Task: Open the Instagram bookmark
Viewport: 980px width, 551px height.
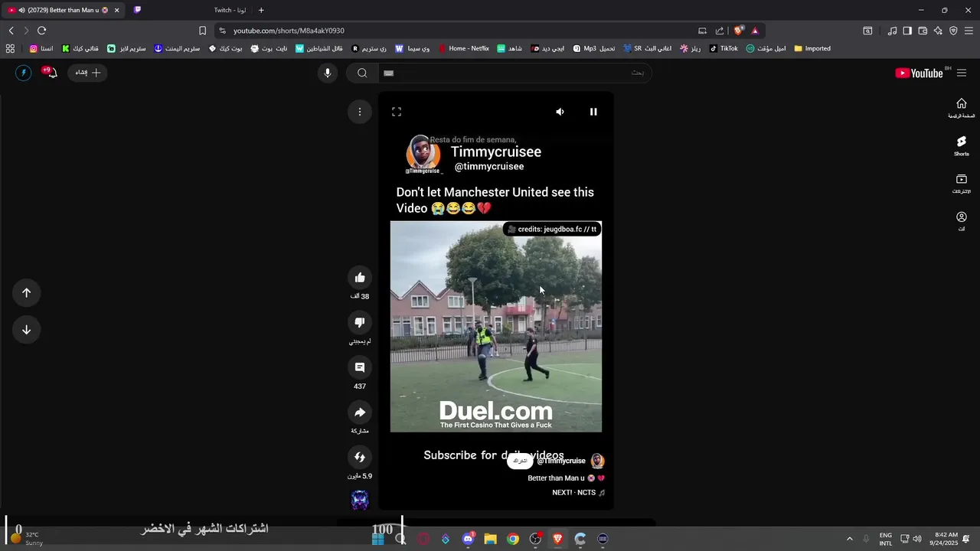Action: [x=41, y=48]
